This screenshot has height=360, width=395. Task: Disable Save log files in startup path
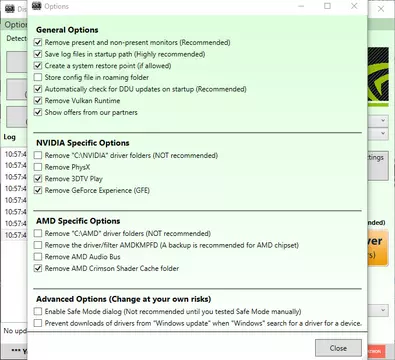pos(38,54)
